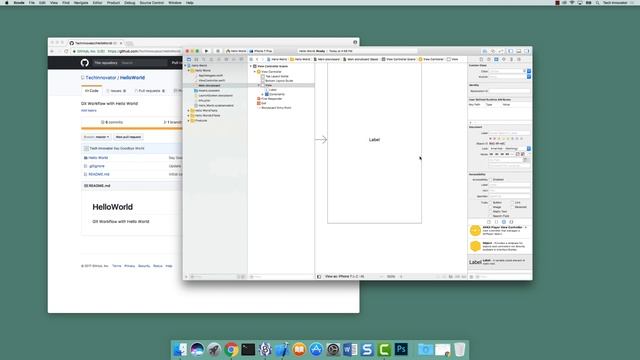Open the Identity inspector tab icon
Viewport: 640px width, 360px height.
(496, 59)
